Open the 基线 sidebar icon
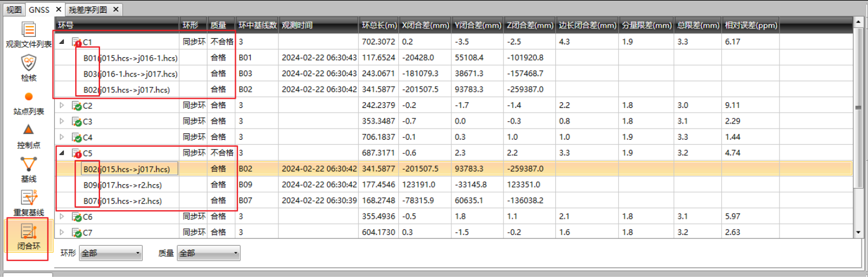 tap(28, 170)
